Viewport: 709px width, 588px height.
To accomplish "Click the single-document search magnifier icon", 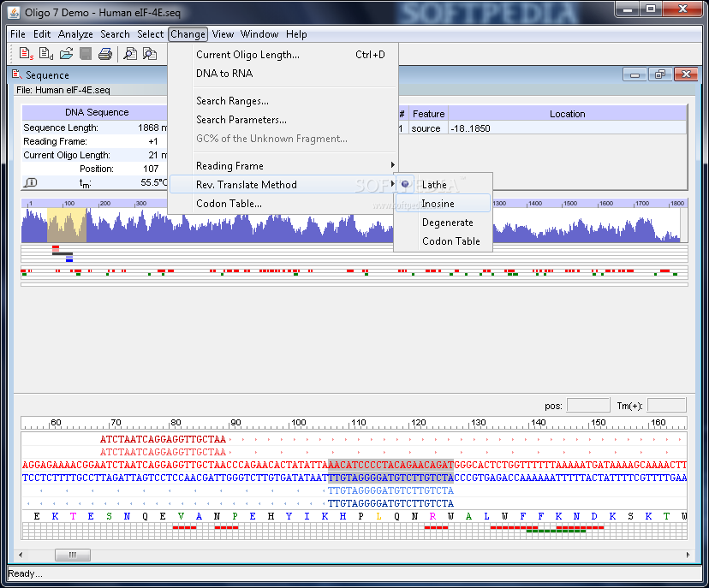I will pyautogui.click(x=130, y=54).
